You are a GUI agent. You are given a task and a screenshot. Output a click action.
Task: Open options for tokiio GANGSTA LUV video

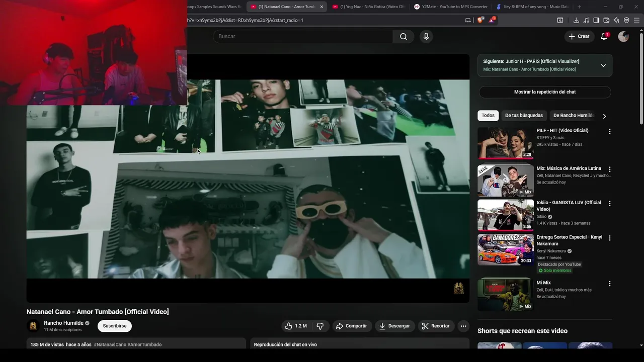pyautogui.click(x=609, y=204)
